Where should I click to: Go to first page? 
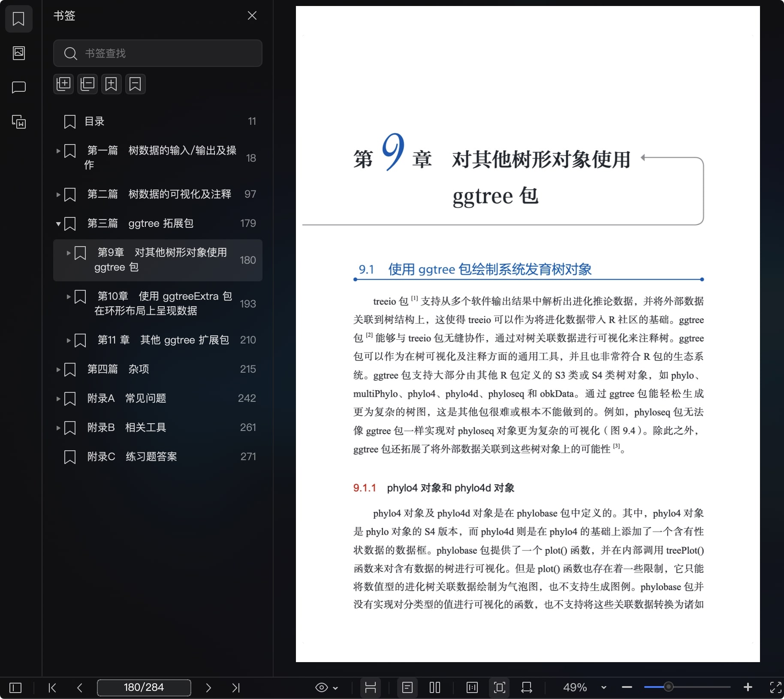click(x=52, y=688)
